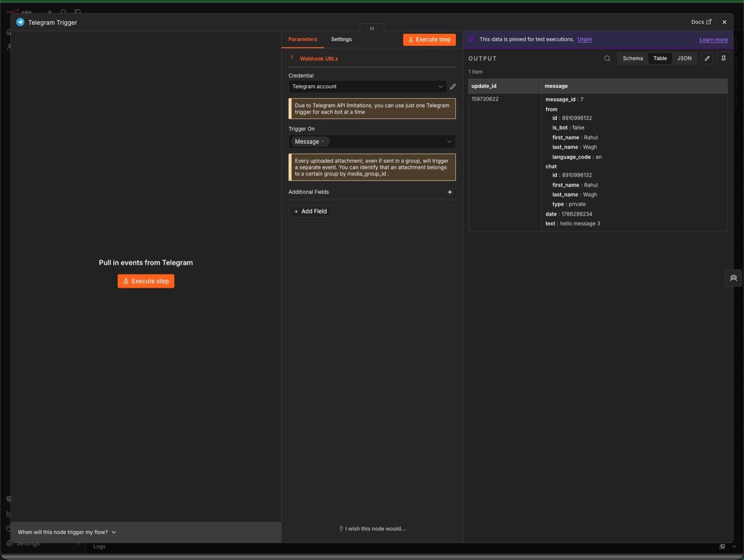Search output data with magnifier icon
Image resolution: width=744 pixels, height=560 pixels.
coord(607,58)
